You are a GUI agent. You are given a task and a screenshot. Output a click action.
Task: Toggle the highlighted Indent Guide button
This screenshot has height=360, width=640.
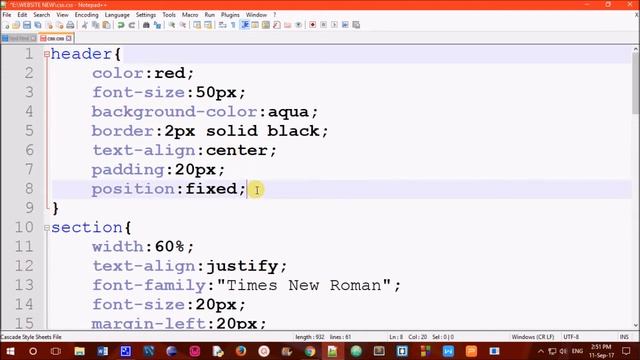pyautogui.click(x=245, y=25)
